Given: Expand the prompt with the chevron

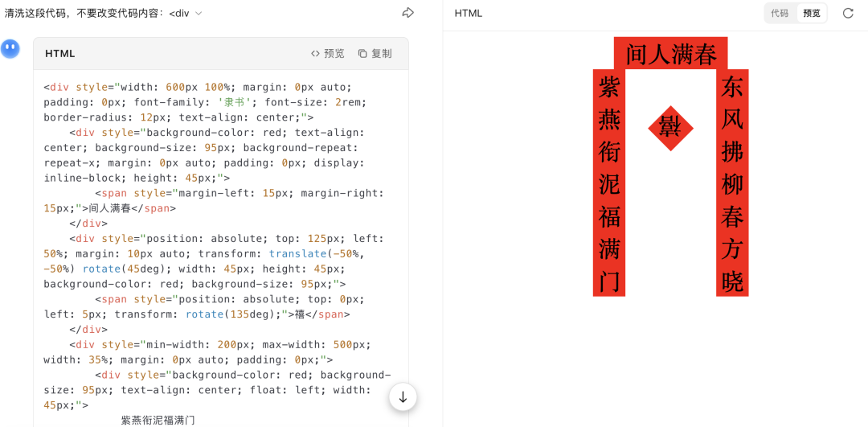Looking at the screenshot, I should pos(199,14).
